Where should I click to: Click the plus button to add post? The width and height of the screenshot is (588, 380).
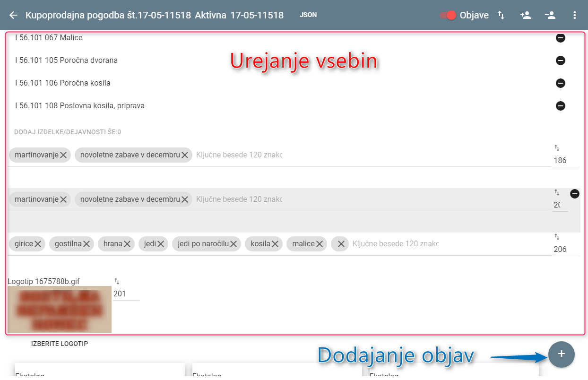562,354
